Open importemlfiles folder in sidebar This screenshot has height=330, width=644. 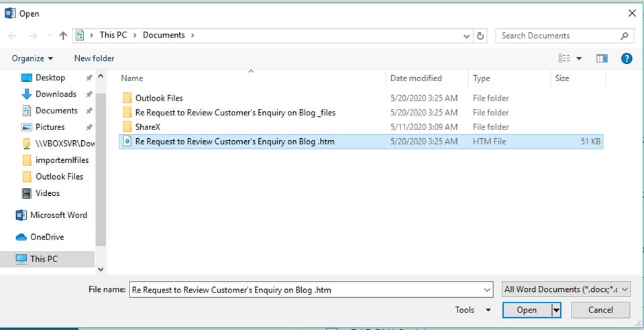coord(55,160)
